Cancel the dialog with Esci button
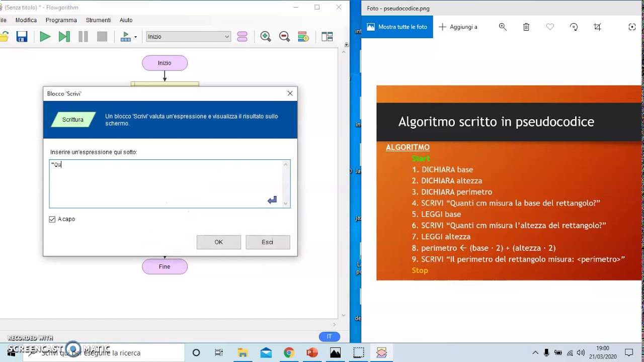Screen dimensions: 644x362 pyautogui.click(x=268, y=242)
